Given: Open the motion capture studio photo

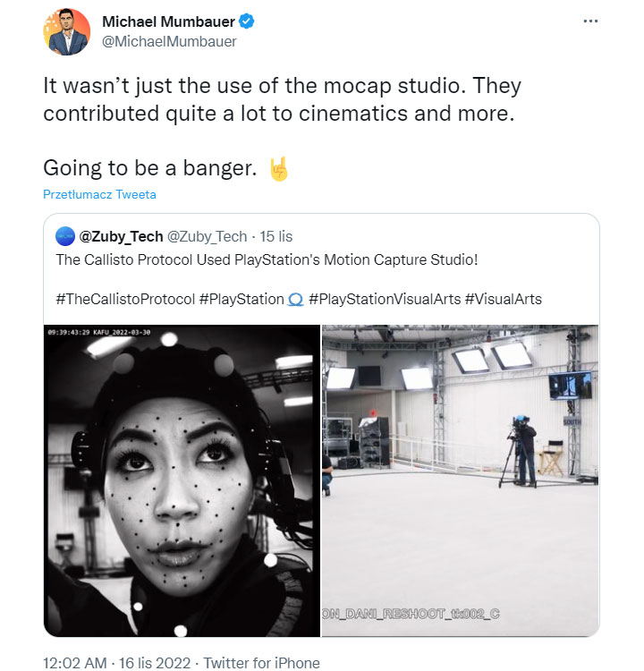Looking at the screenshot, I should (460, 480).
